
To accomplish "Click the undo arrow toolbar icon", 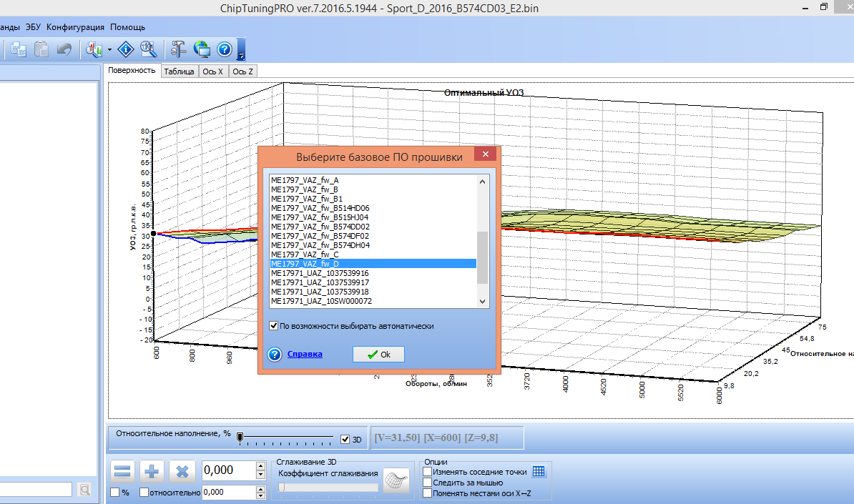I will (x=64, y=49).
